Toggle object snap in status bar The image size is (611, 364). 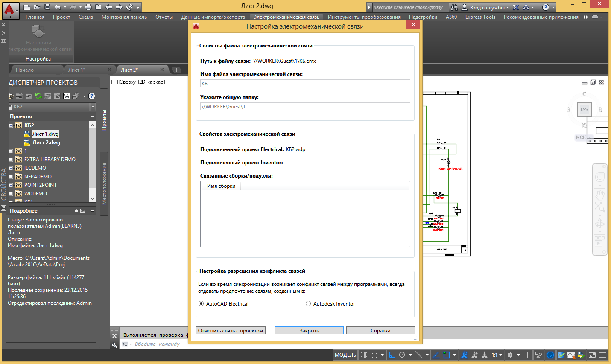click(447, 355)
